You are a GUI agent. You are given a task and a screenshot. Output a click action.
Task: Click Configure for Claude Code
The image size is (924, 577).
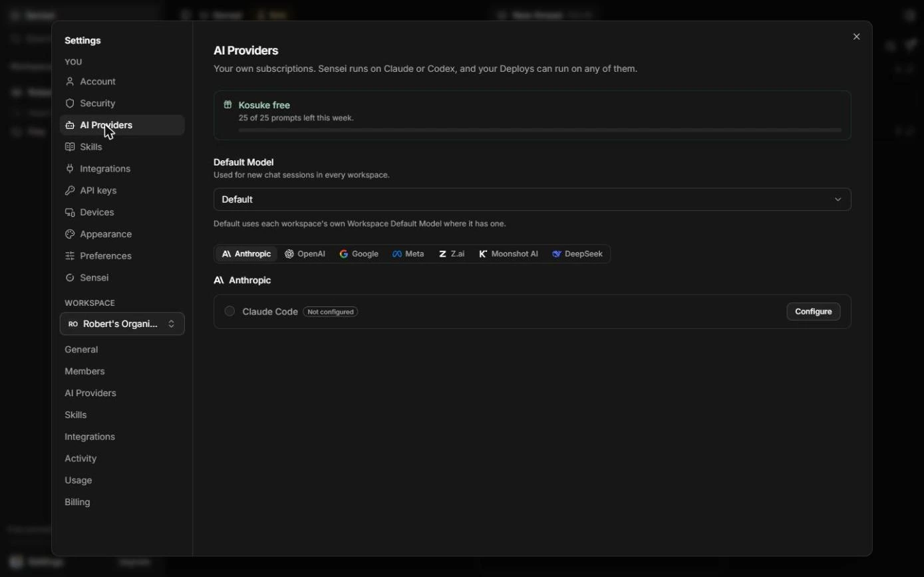pyautogui.click(x=814, y=312)
